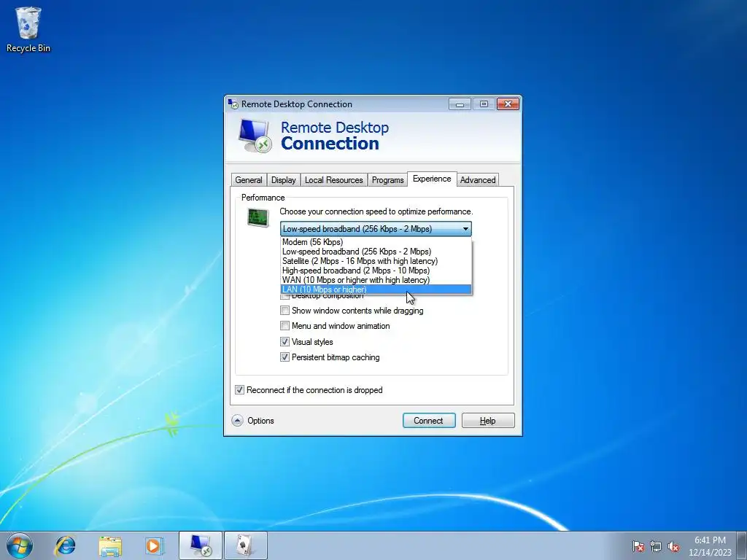Click the Action Center flag tray icon

coord(638,546)
